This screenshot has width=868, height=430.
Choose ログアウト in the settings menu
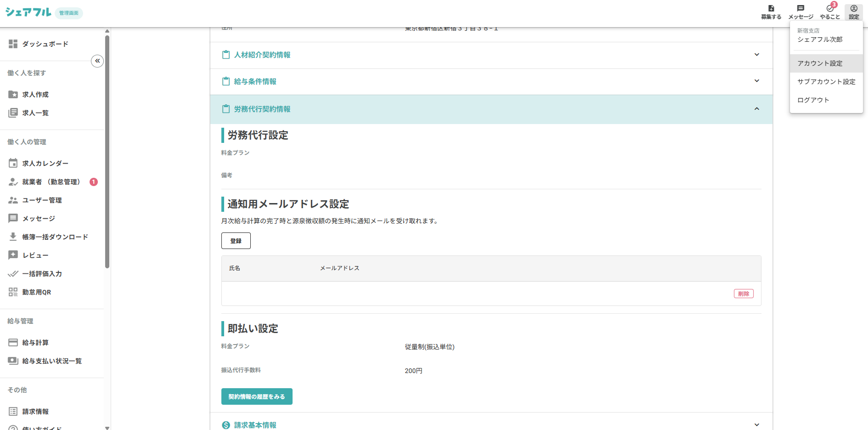pos(813,100)
